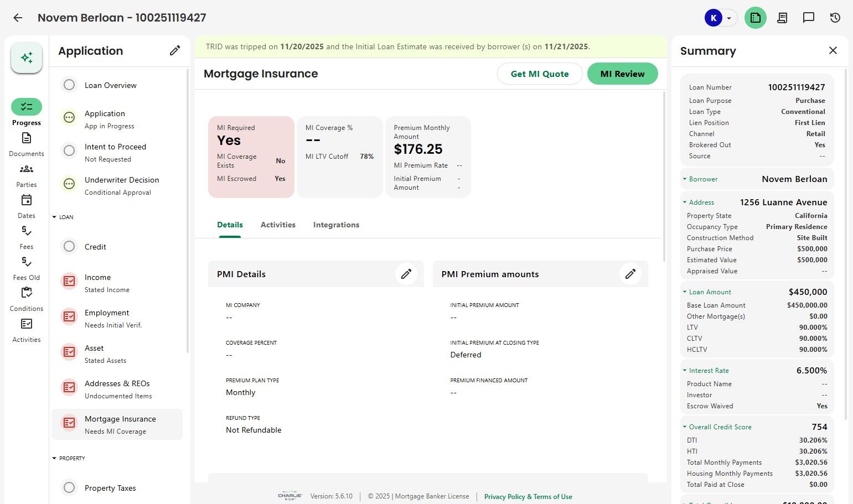Open the chat comments icon in header

pyautogui.click(x=809, y=18)
